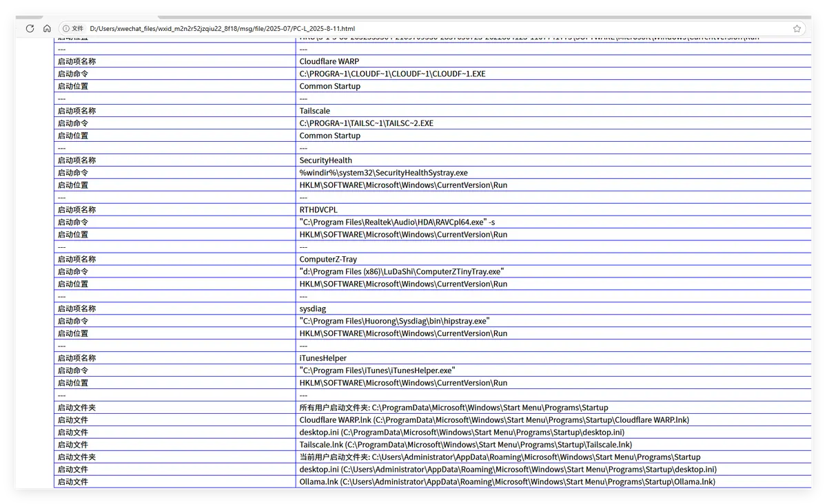Viewport: 827px width, 504px height.
Task: Click the 启动项名称 label in the RTHDVCPL row
Action: click(76, 210)
